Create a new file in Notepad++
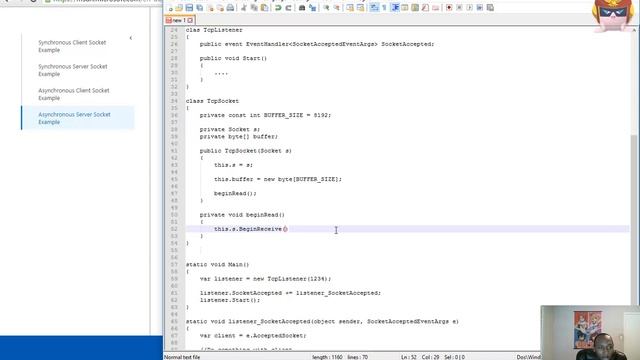 171,8
